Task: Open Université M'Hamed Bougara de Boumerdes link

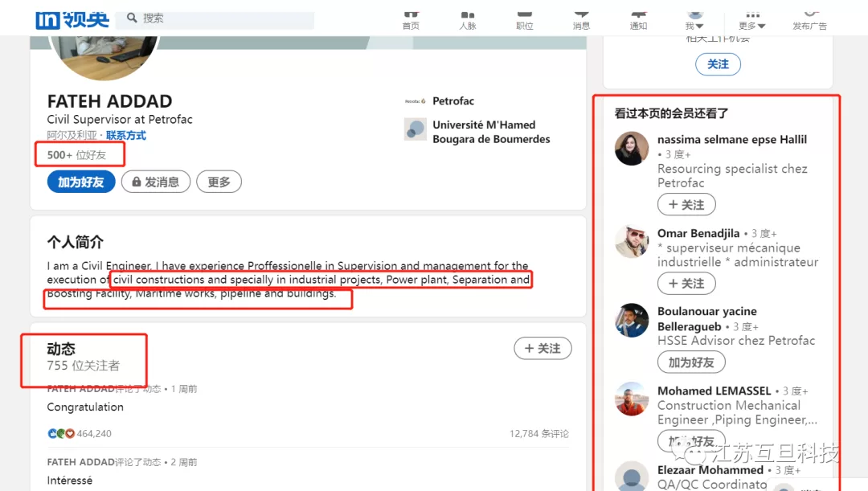Action: (491, 132)
